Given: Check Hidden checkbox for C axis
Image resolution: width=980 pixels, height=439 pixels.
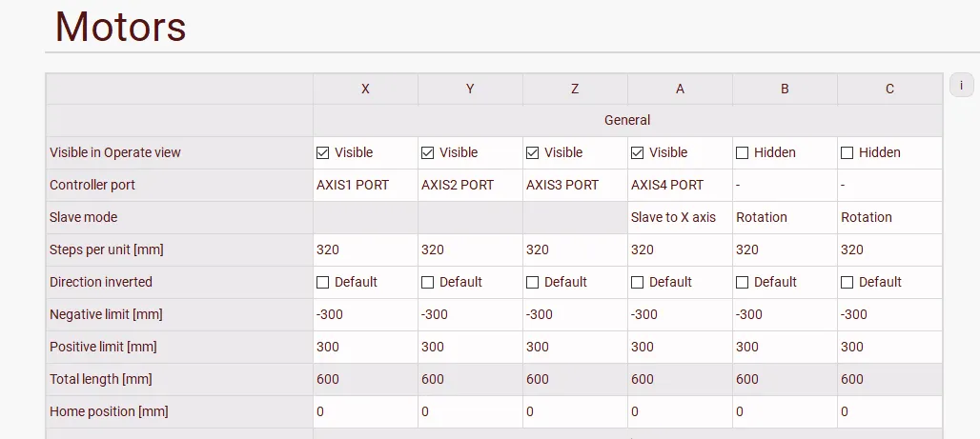Looking at the screenshot, I should click(847, 153).
